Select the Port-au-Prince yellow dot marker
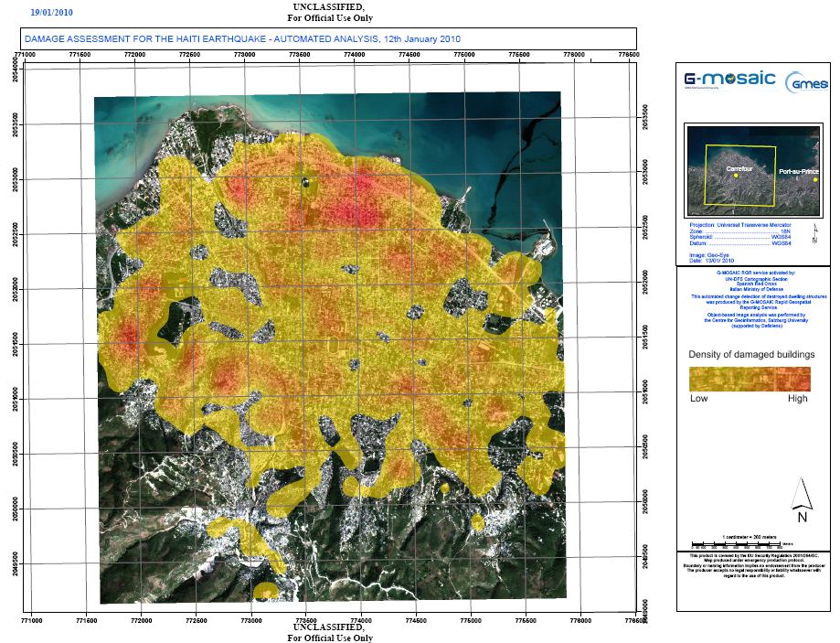 pyautogui.click(x=813, y=180)
